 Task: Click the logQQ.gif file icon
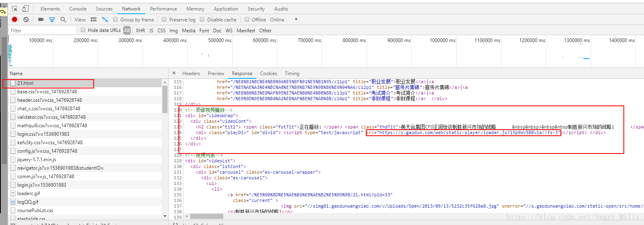(13, 202)
